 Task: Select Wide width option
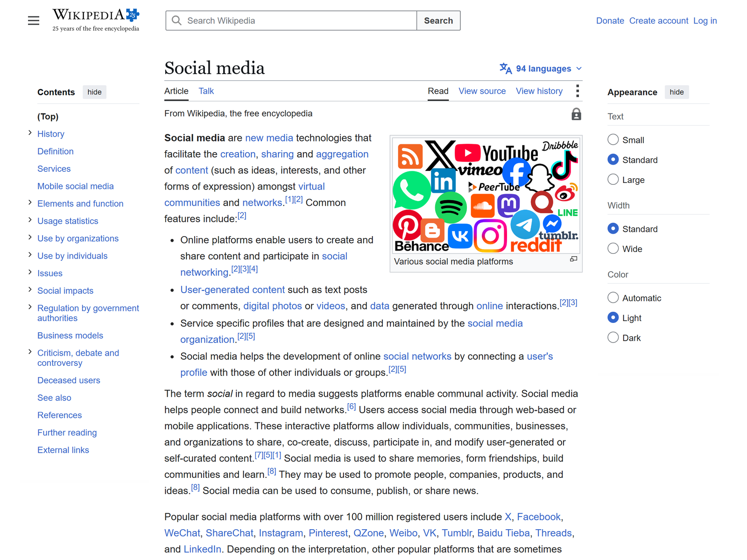click(613, 248)
